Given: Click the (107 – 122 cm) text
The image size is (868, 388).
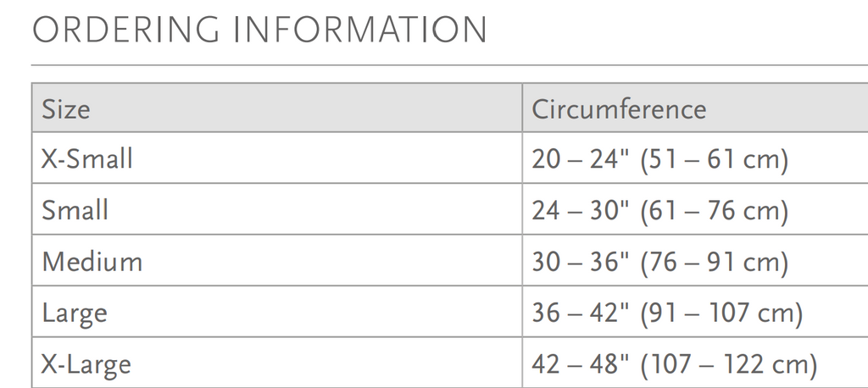Looking at the screenshot, I should tap(728, 365).
